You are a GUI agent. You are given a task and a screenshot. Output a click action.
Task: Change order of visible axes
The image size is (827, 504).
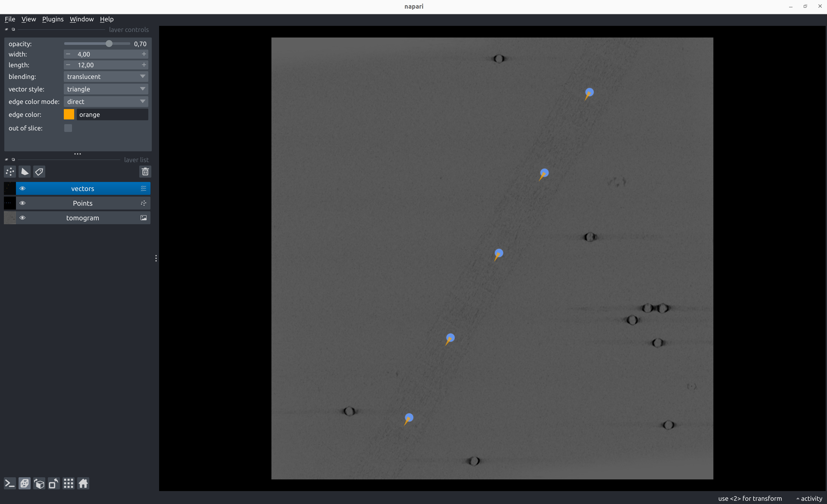39,484
